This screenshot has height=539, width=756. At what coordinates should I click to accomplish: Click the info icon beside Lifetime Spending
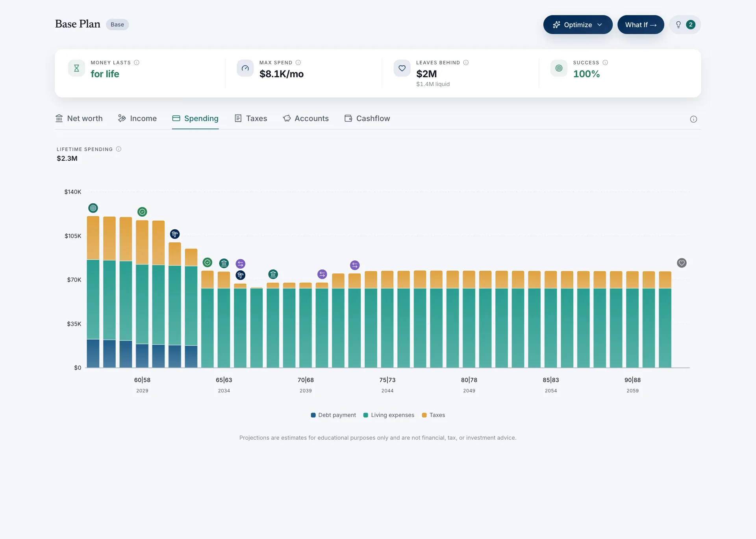(119, 149)
